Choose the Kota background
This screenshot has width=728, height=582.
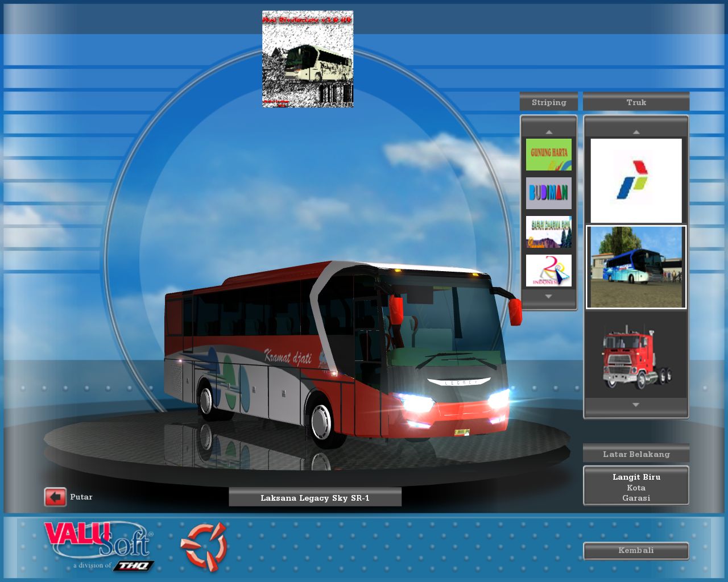pos(636,488)
